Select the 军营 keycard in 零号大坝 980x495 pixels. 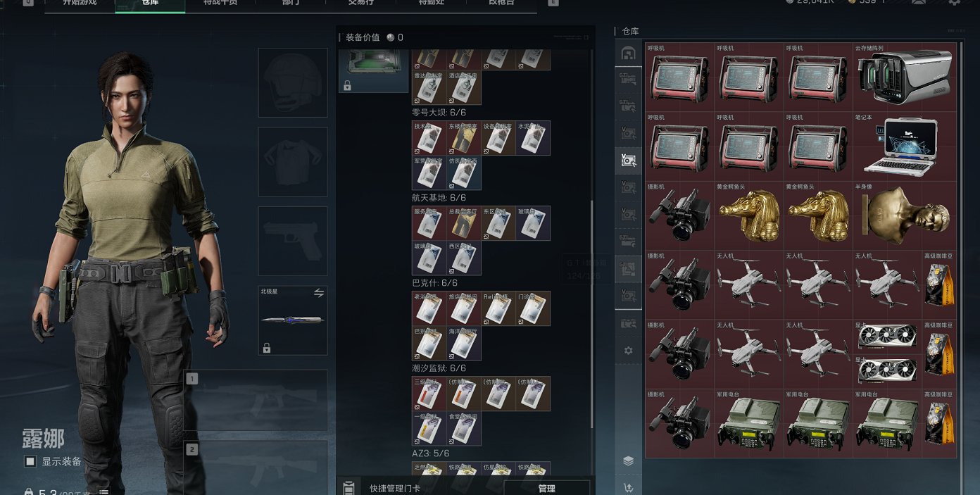[x=429, y=173]
